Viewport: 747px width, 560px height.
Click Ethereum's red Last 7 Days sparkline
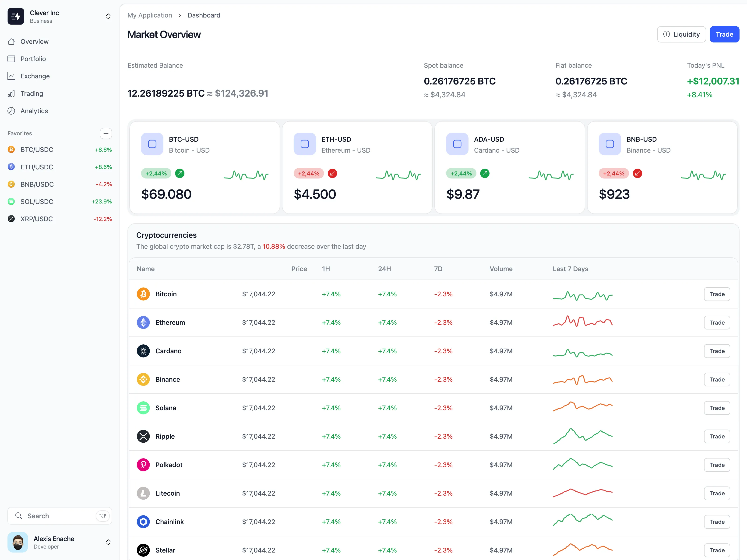(x=582, y=321)
